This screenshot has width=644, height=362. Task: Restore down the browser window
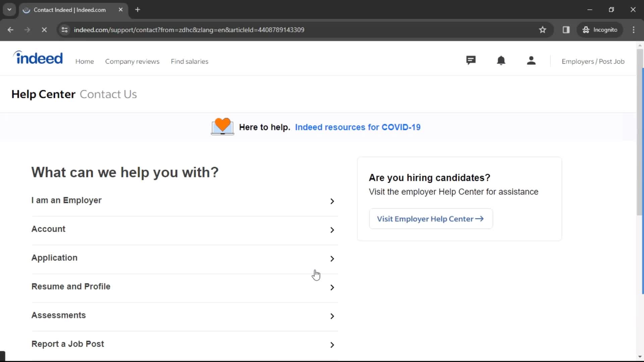click(x=611, y=10)
